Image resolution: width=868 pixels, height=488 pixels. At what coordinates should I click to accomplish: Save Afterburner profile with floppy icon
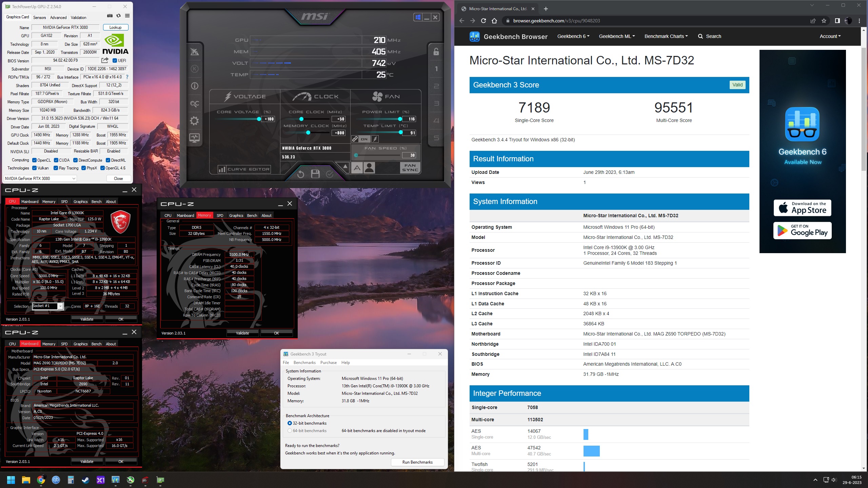click(x=315, y=174)
